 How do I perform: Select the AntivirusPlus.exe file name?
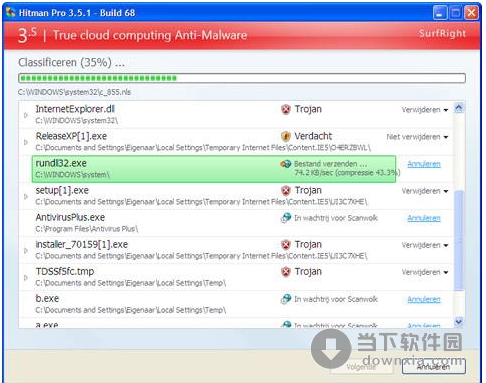(x=70, y=217)
